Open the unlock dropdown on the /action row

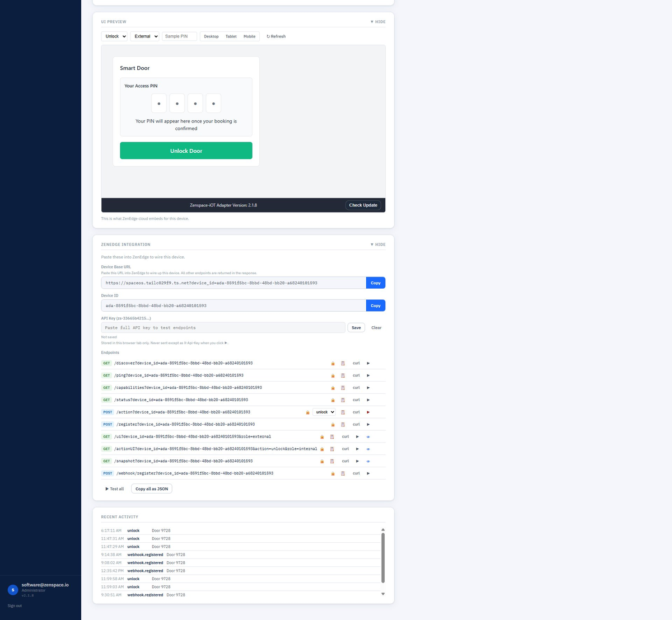point(324,412)
